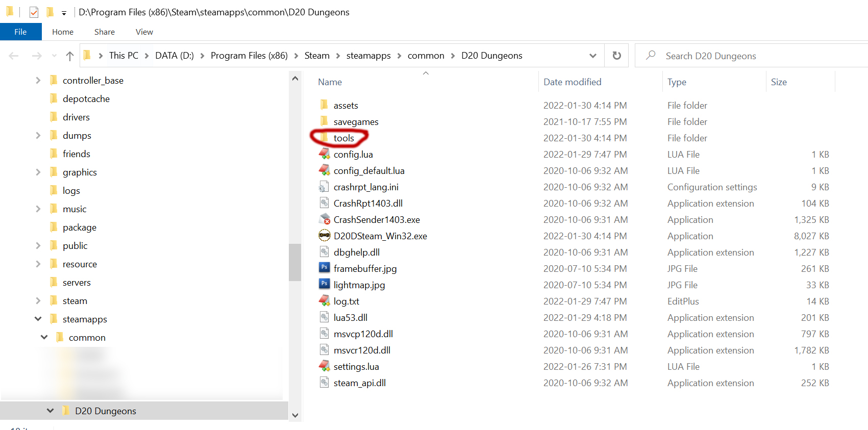Image resolution: width=868 pixels, height=430 pixels.
Task: Open Customize Quick Access Toolbar dropdown
Action: [64, 13]
